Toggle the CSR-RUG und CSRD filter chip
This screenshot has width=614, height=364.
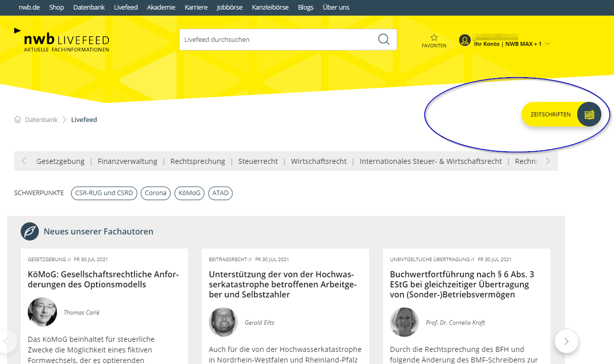tap(104, 193)
